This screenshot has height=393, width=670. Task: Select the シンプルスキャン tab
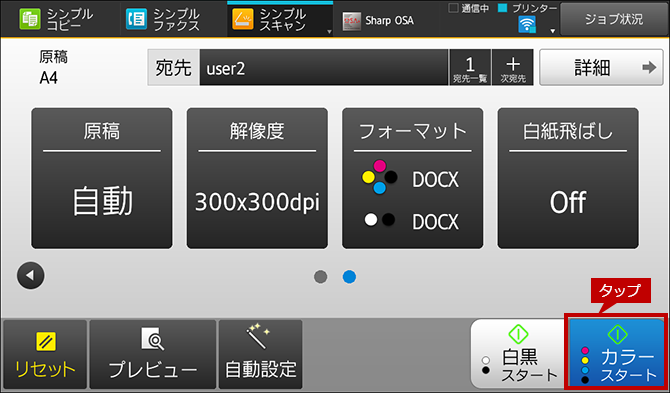(280, 20)
